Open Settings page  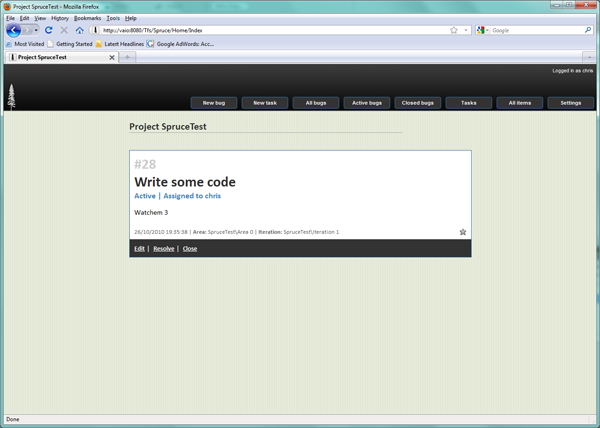point(571,103)
